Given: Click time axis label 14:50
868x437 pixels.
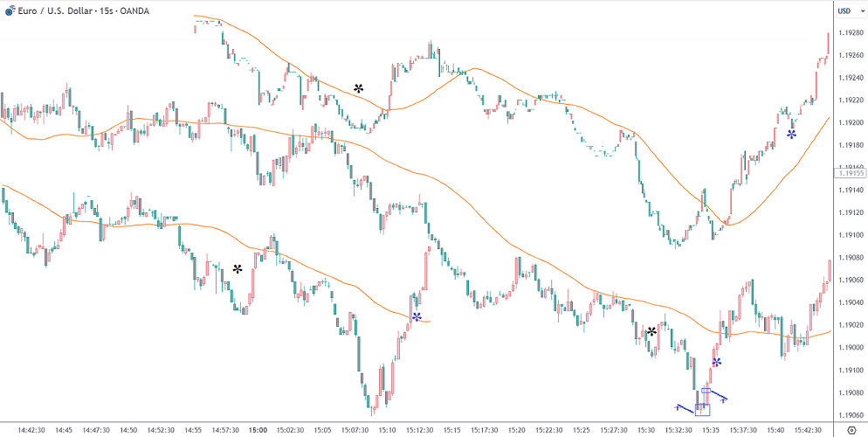Looking at the screenshot, I should coord(128,430).
